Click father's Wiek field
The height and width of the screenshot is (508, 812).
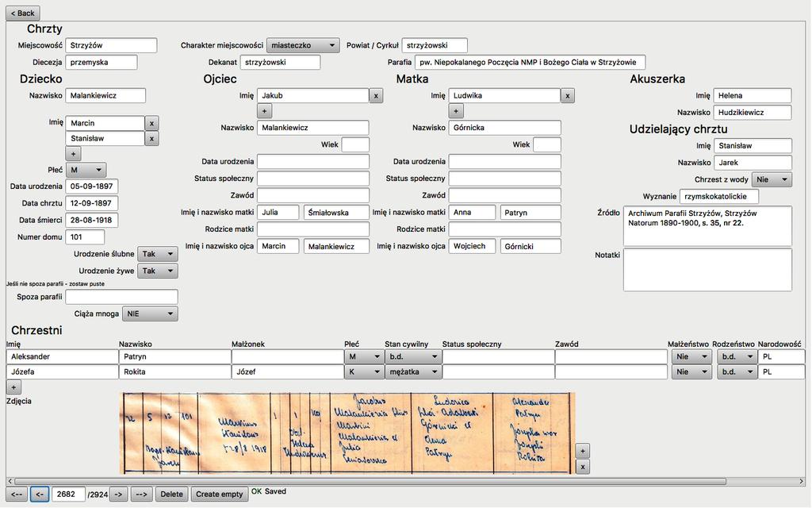click(355, 144)
